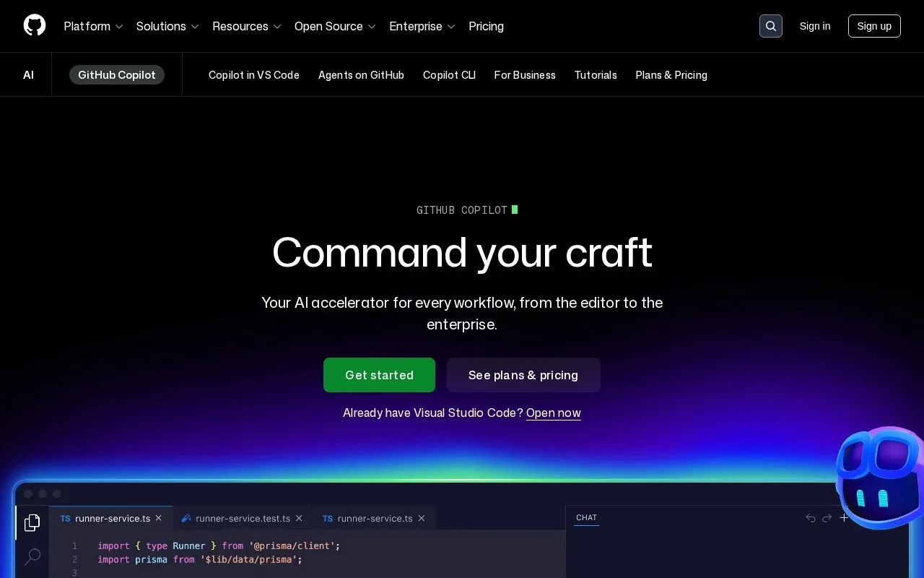Click the Sign up button

click(x=874, y=26)
